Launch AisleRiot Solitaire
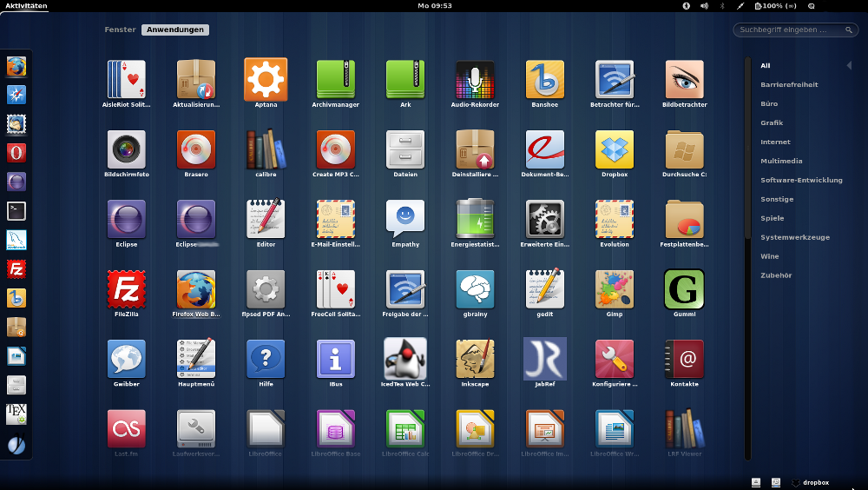 pyautogui.click(x=126, y=83)
